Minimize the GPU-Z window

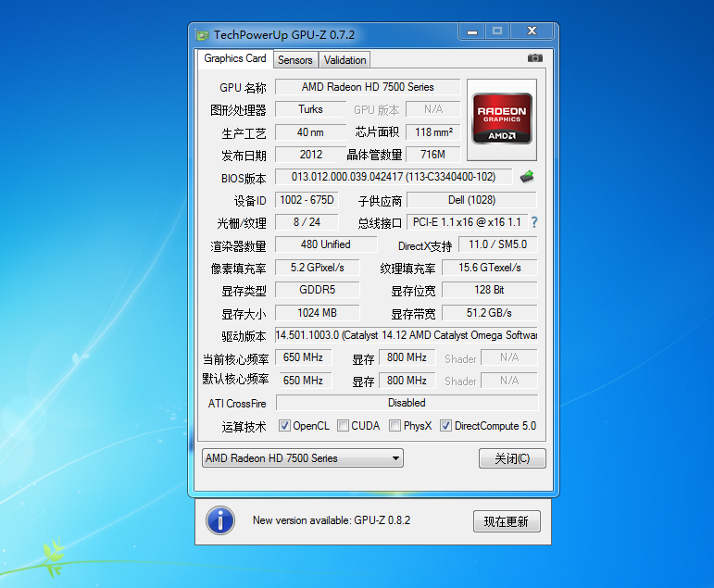[471, 32]
